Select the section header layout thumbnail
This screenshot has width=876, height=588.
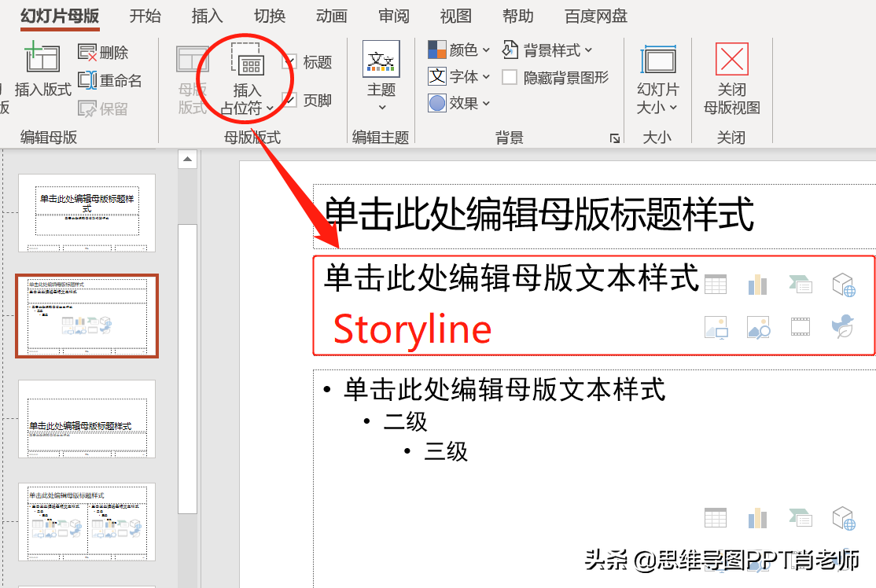[x=86, y=419]
